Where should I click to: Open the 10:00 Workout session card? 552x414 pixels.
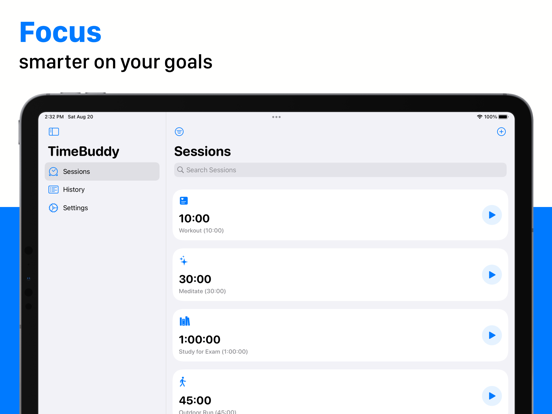(340, 215)
